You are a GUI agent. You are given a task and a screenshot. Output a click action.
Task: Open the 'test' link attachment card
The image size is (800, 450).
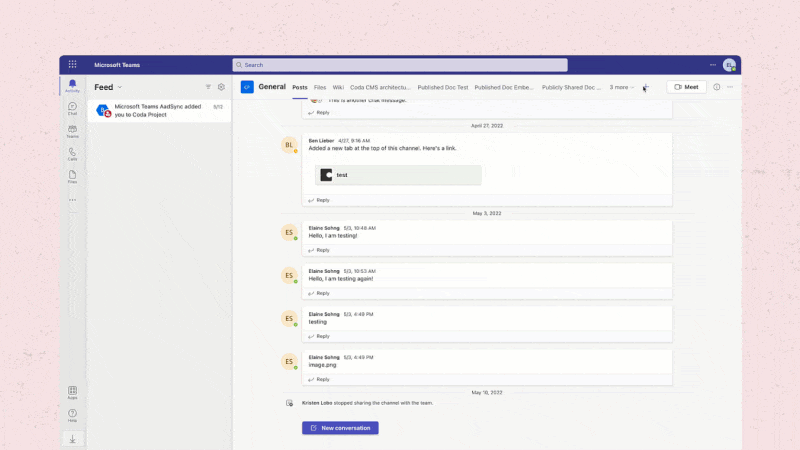[397, 175]
